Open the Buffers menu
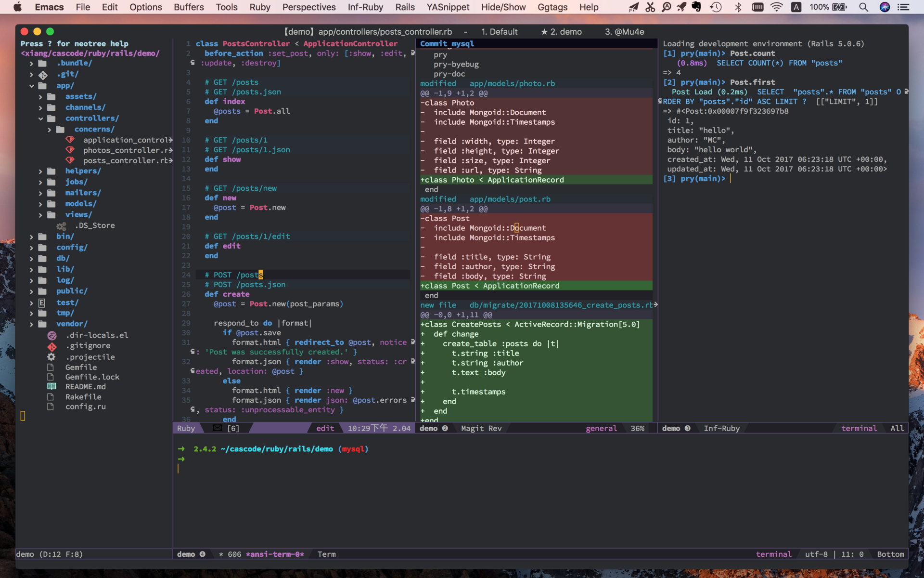The width and height of the screenshot is (924, 578). [189, 7]
